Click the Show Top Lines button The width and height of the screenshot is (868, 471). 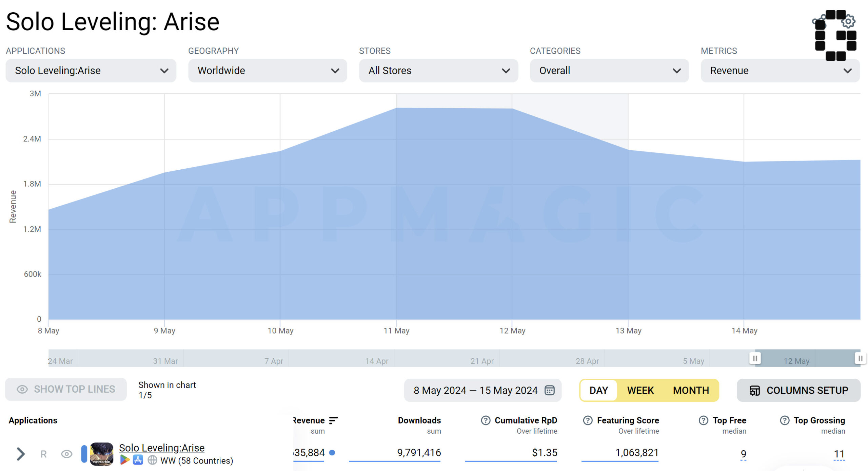click(66, 389)
